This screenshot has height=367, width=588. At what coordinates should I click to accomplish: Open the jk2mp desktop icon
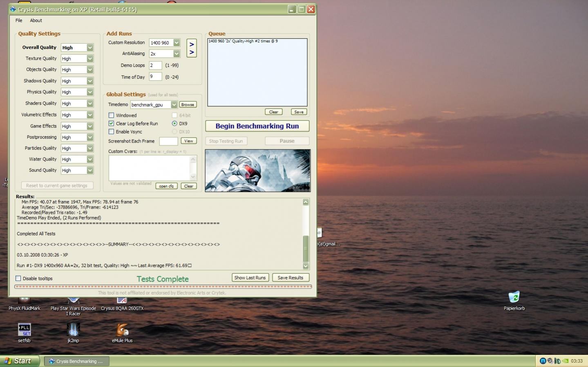74,333
